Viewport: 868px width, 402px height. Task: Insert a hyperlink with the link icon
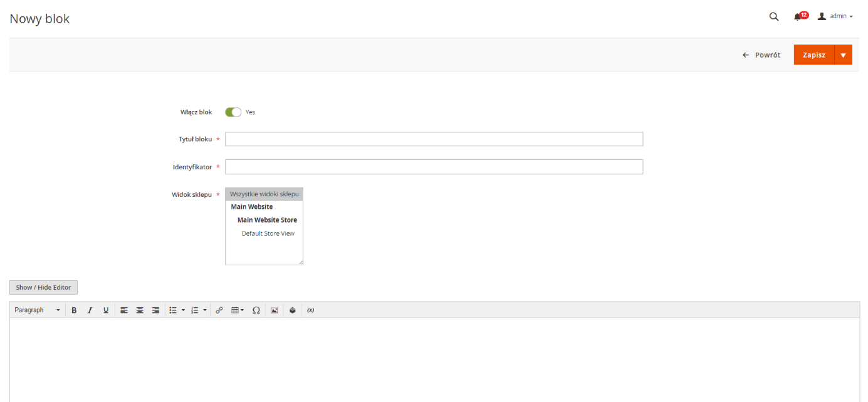219,310
